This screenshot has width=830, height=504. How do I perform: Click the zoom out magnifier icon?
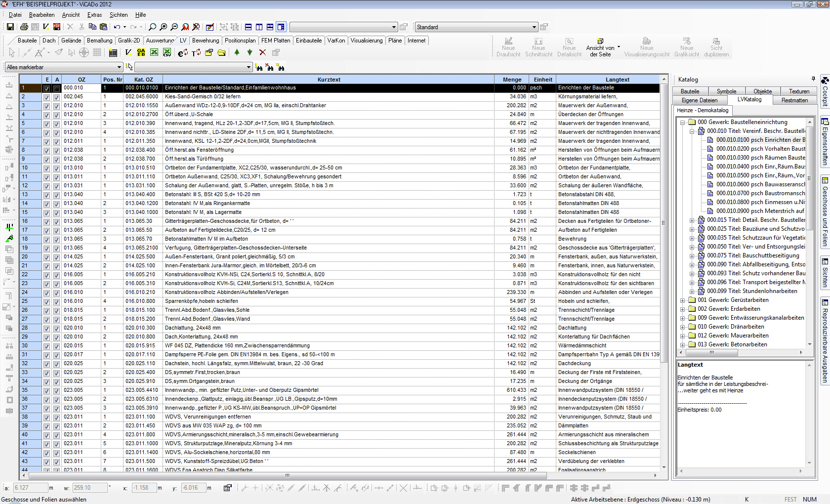174,27
